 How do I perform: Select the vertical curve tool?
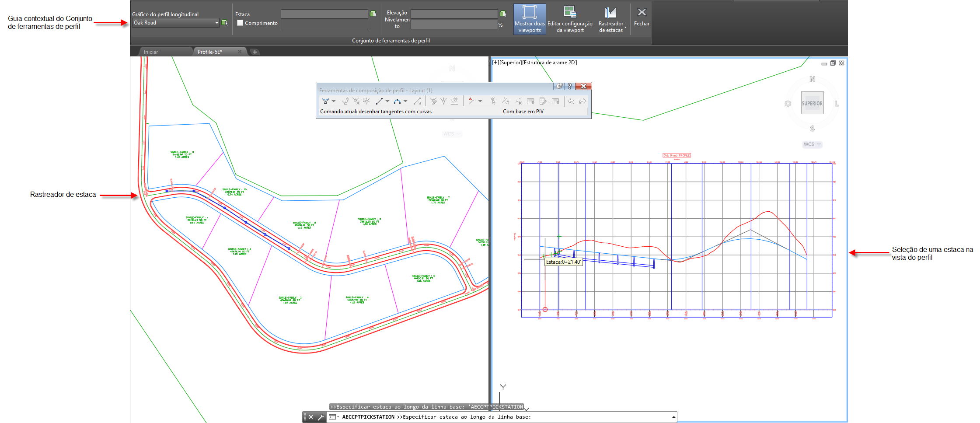coord(397,101)
